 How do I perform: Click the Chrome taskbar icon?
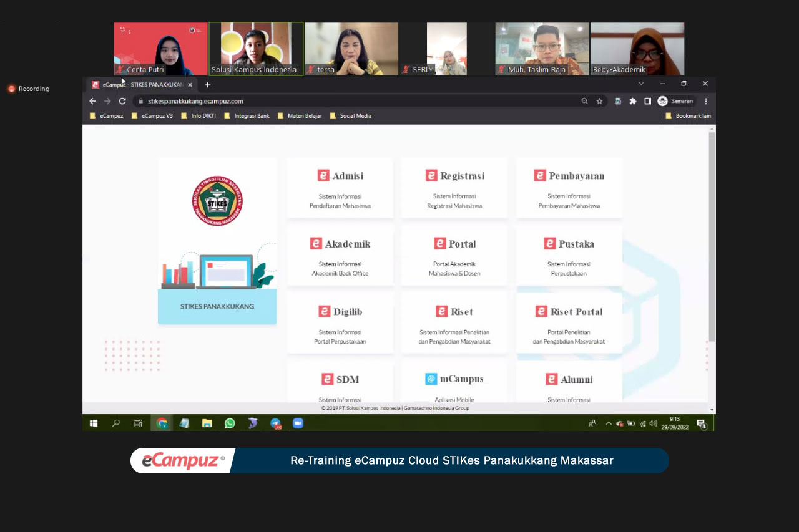click(162, 423)
